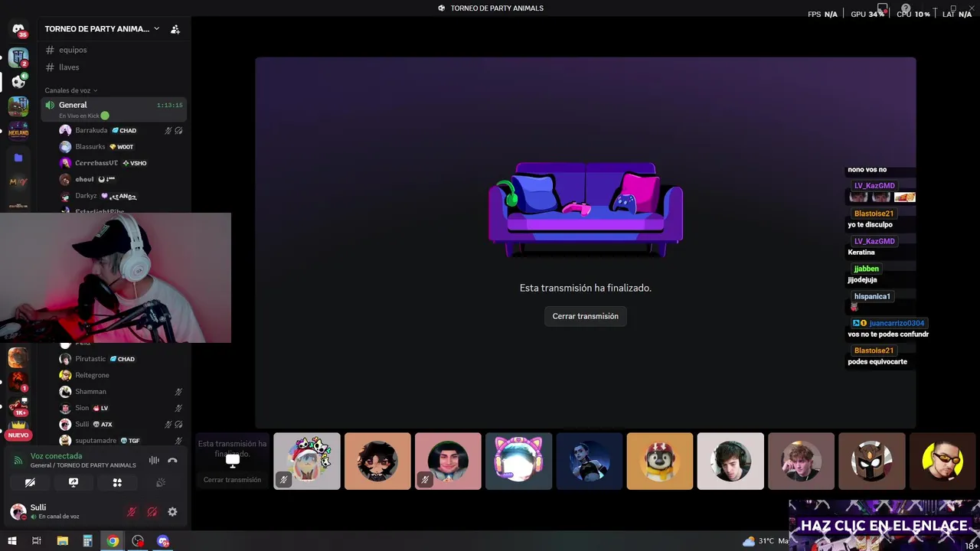Select the man with headphones tile
The image size is (980, 551).
pos(730,461)
